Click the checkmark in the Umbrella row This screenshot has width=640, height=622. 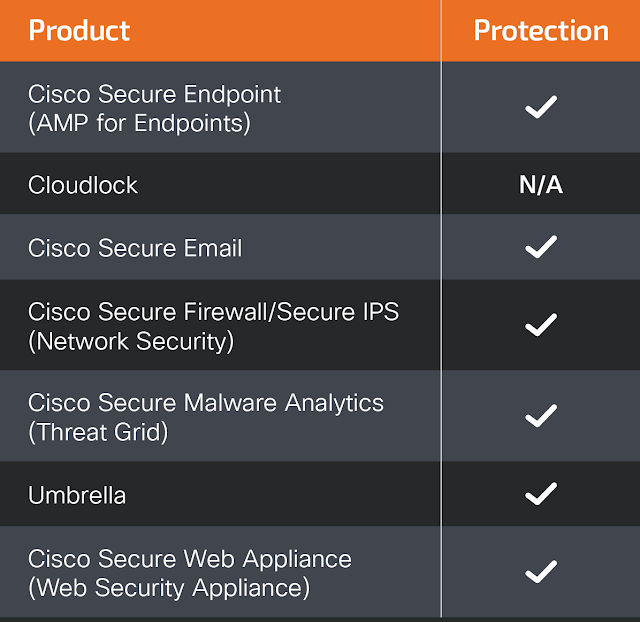541,493
